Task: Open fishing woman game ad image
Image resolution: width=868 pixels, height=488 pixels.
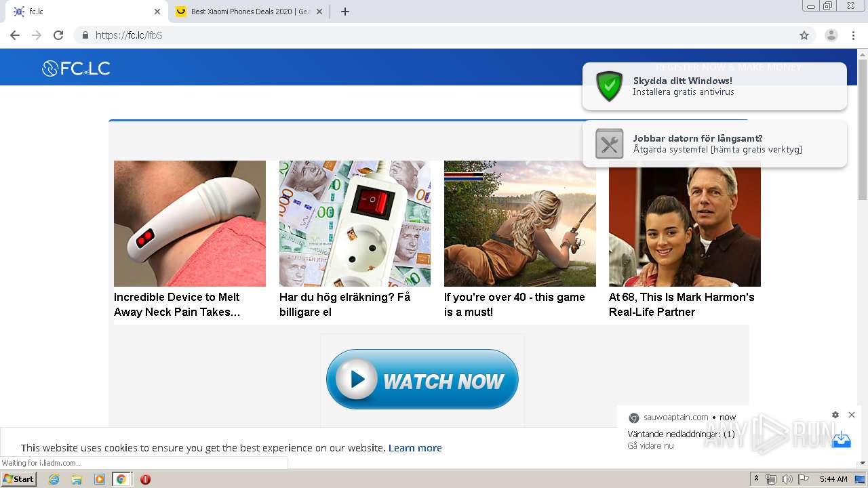Action: coord(520,224)
